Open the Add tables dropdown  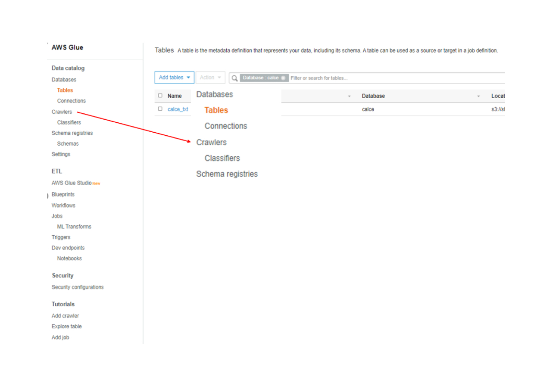coord(175,78)
